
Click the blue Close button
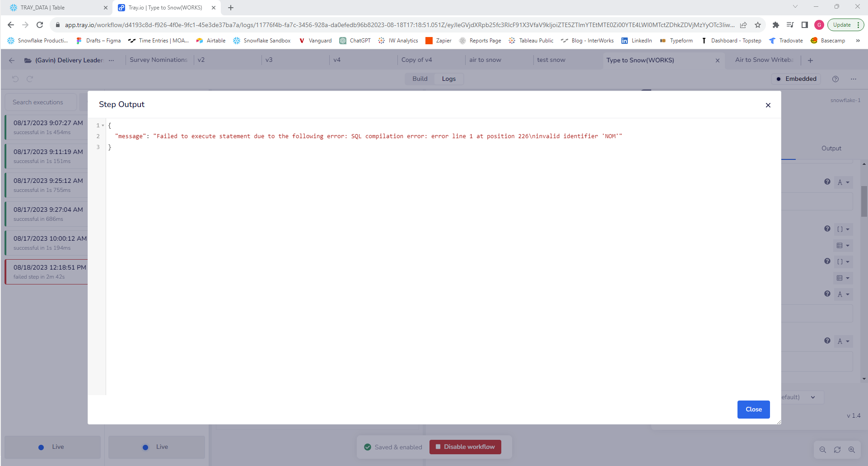pos(753,409)
